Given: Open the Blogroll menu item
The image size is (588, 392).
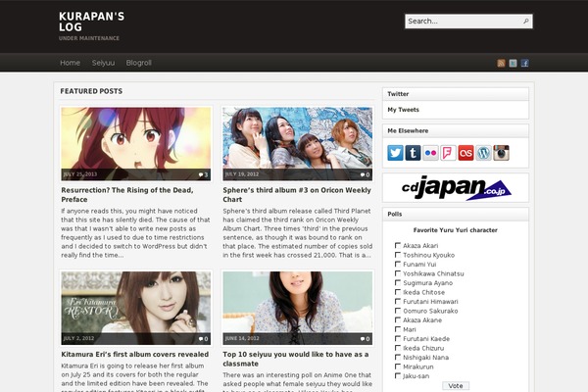Looking at the screenshot, I should pyautogui.click(x=139, y=63).
